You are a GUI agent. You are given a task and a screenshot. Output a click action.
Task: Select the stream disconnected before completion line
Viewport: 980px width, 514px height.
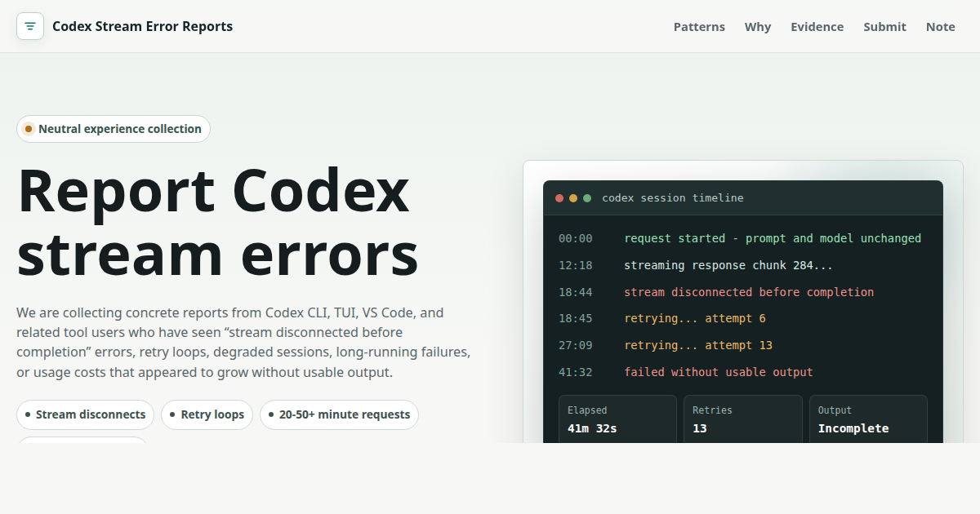(x=742, y=292)
